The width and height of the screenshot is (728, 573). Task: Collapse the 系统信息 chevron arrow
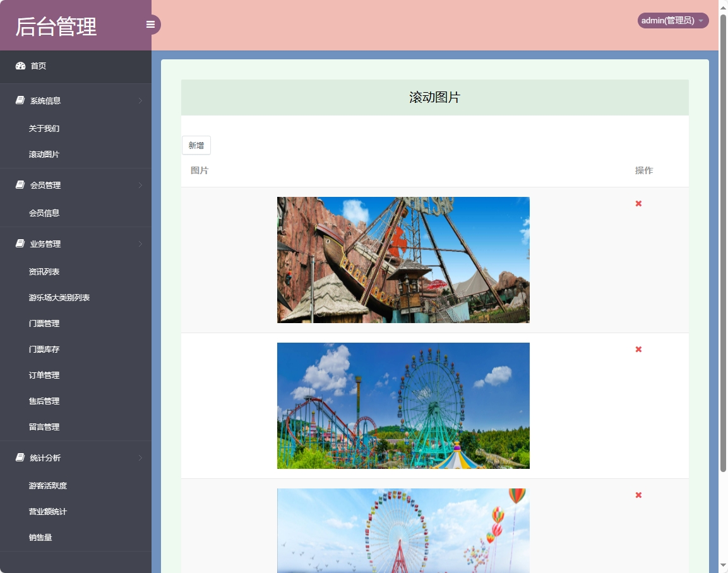click(140, 100)
